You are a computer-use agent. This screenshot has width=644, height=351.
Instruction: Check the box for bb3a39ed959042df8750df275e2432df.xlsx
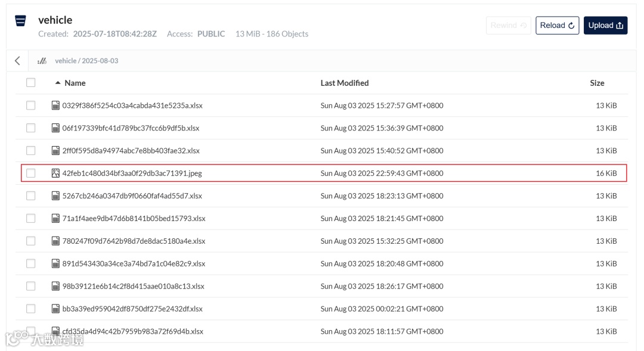[x=31, y=309]
